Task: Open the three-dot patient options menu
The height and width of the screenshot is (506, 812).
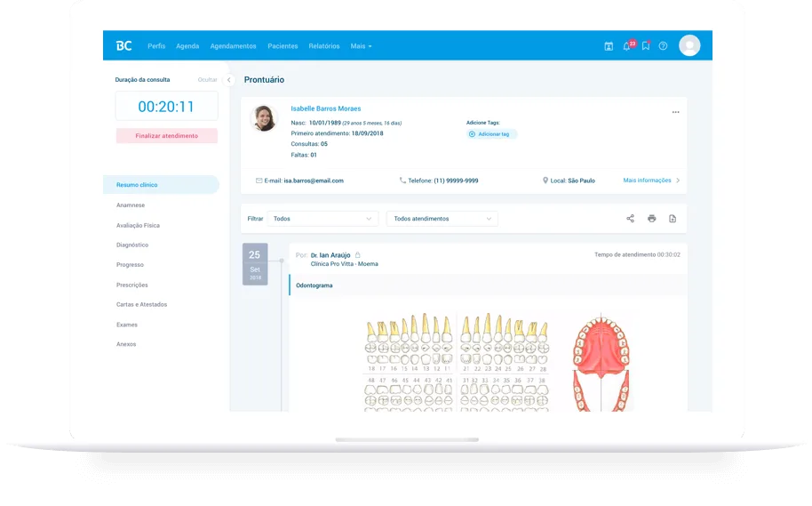Action: (x=675, y=112)
